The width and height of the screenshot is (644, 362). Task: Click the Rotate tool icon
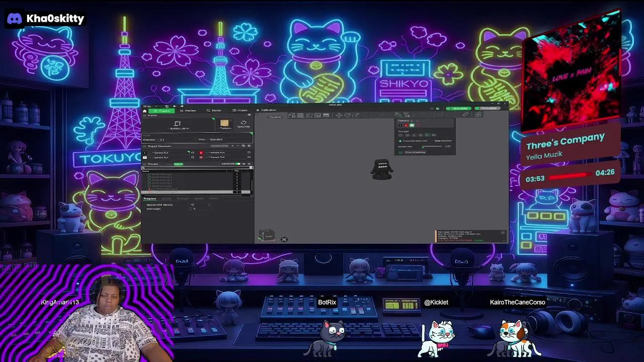[x=347, y=116]
